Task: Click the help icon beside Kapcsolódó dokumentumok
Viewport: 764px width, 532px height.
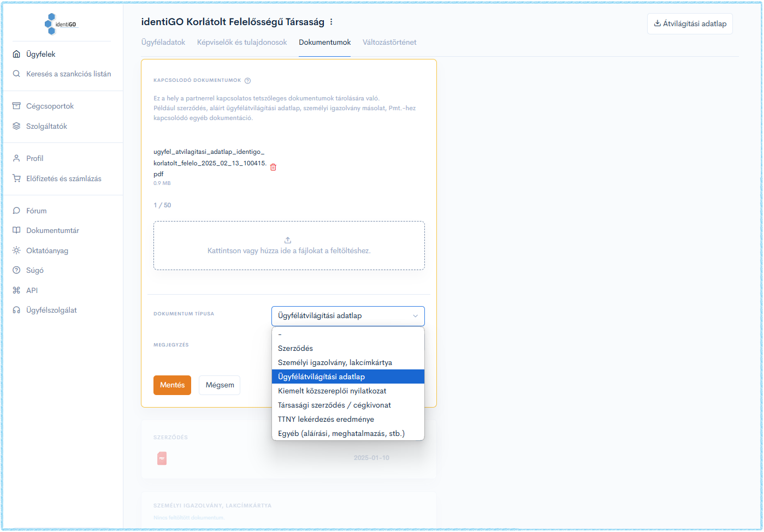Action: pyautogui.click(x=247, y=81)
